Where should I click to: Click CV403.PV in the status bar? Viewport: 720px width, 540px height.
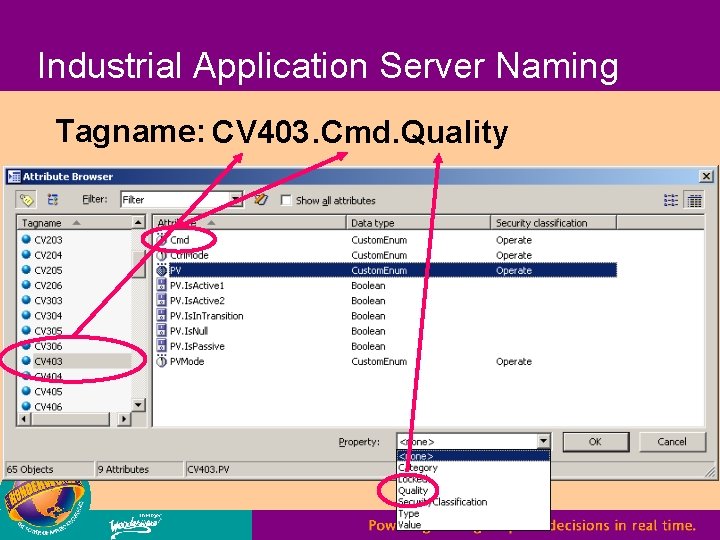(208, 469)
